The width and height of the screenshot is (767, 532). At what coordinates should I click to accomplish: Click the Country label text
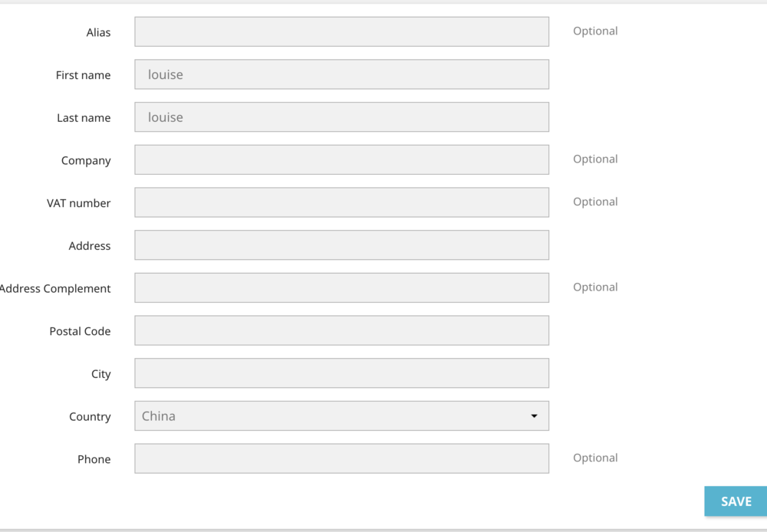click(90, 416)
